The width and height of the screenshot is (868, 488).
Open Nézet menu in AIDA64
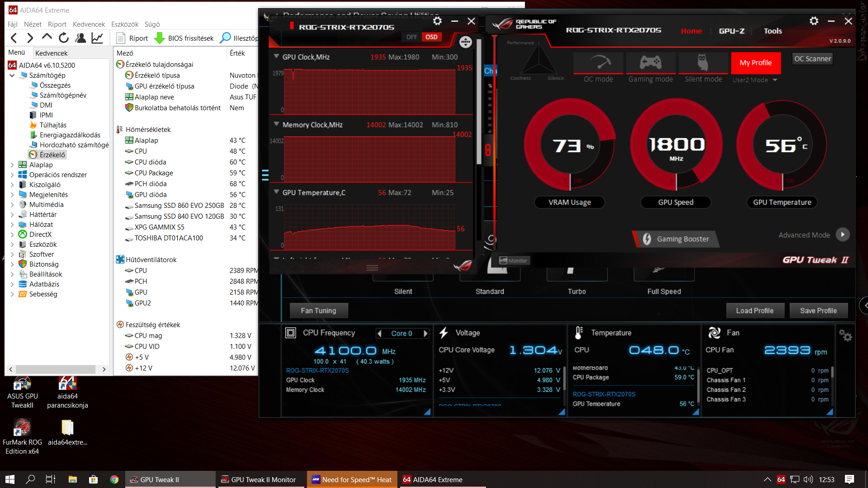[x=33, y=24]
